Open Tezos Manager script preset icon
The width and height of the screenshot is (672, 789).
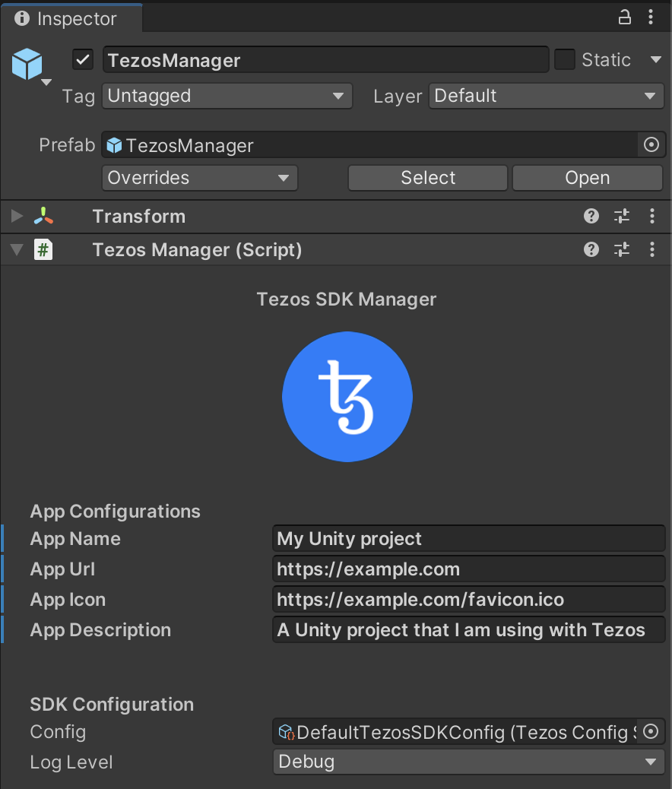(622, 249)
